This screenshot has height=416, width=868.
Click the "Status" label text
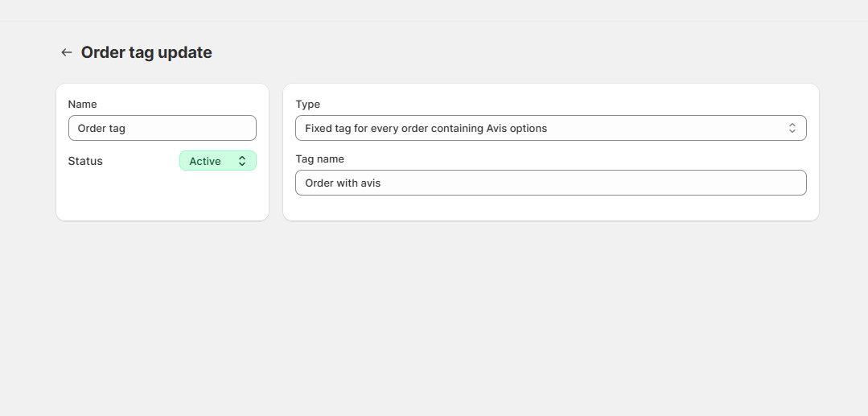click(x=85, y=161)
